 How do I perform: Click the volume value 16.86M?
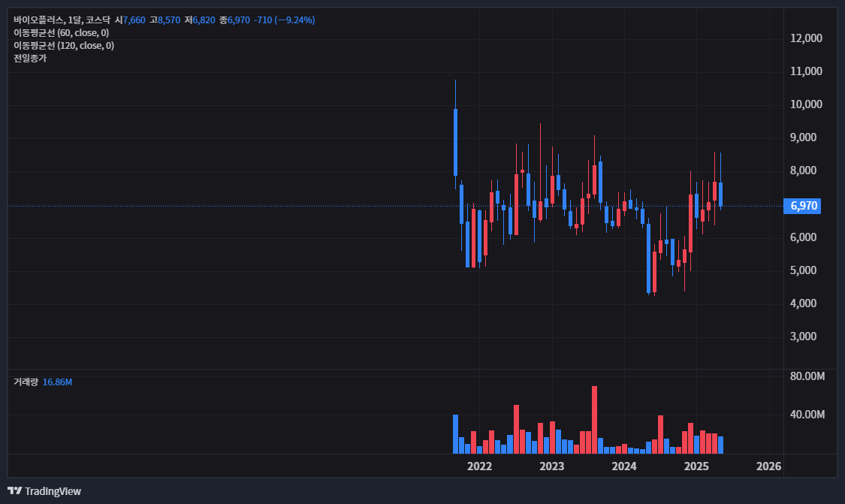[x=57, y=382]
